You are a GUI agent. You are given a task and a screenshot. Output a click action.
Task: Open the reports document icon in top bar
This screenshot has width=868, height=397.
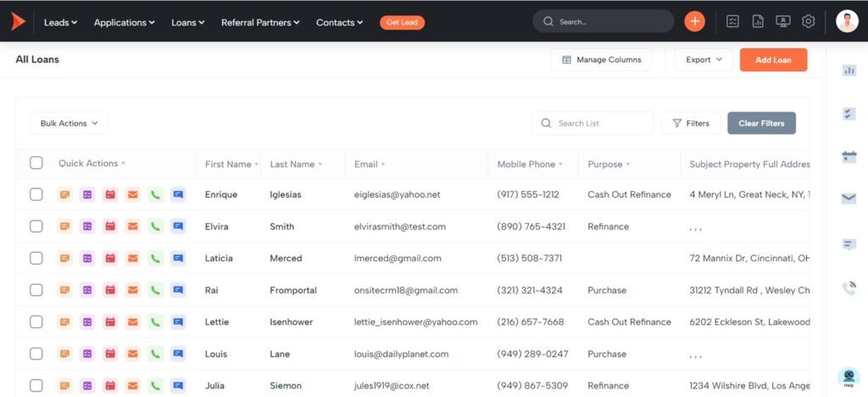758,21
